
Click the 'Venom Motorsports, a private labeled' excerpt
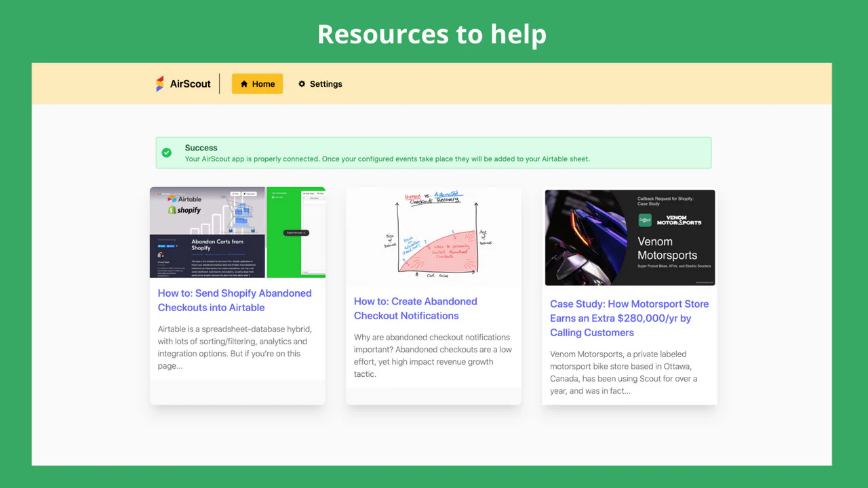[624, 372]
